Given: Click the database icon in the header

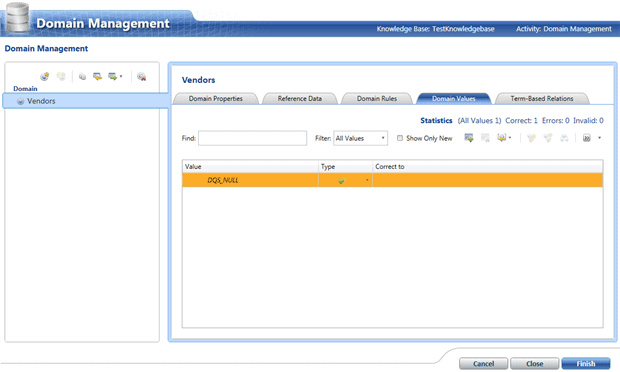Looking at the screenshot, I should [17, 17].
